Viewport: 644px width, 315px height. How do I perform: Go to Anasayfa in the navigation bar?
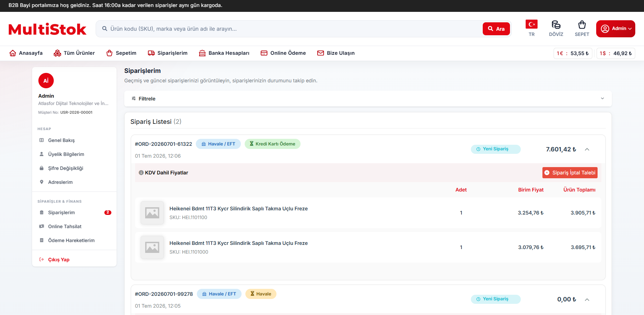(26, 53)
